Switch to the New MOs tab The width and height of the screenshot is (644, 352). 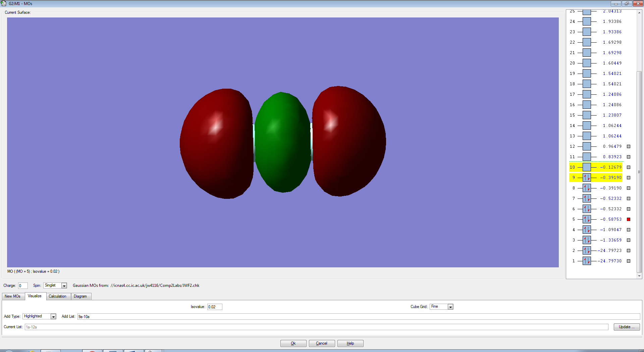[12, 296]
